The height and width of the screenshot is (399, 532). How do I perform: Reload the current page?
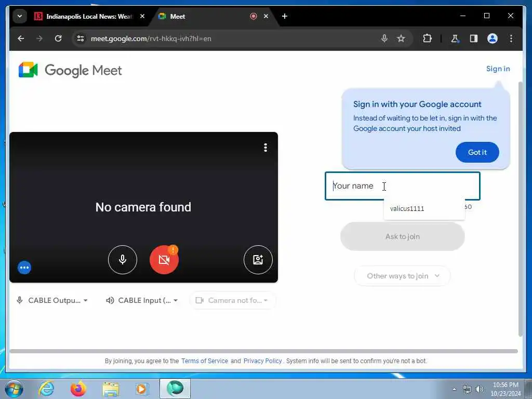pos(58,38)
